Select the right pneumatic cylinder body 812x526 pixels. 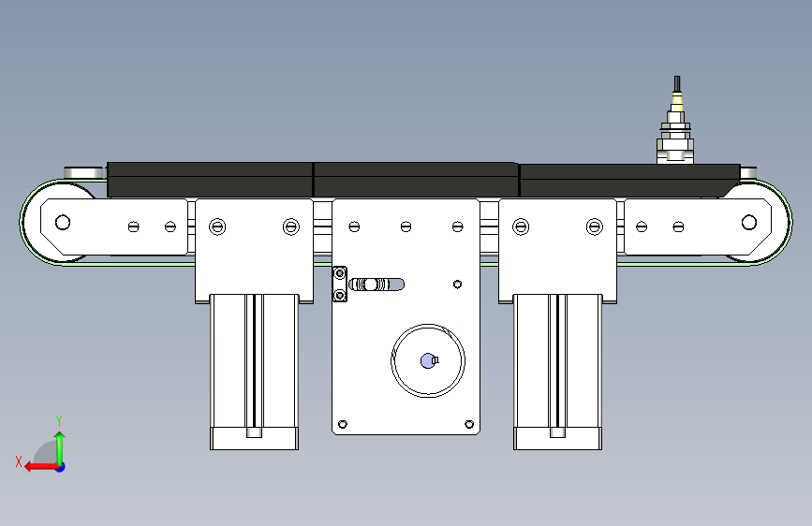point(558,372)
